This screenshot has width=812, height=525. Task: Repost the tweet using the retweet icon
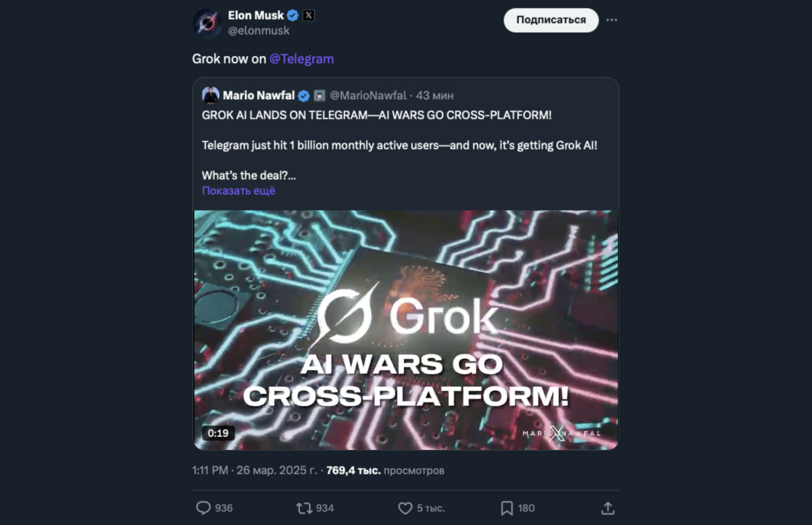click(x=304, y=507)
